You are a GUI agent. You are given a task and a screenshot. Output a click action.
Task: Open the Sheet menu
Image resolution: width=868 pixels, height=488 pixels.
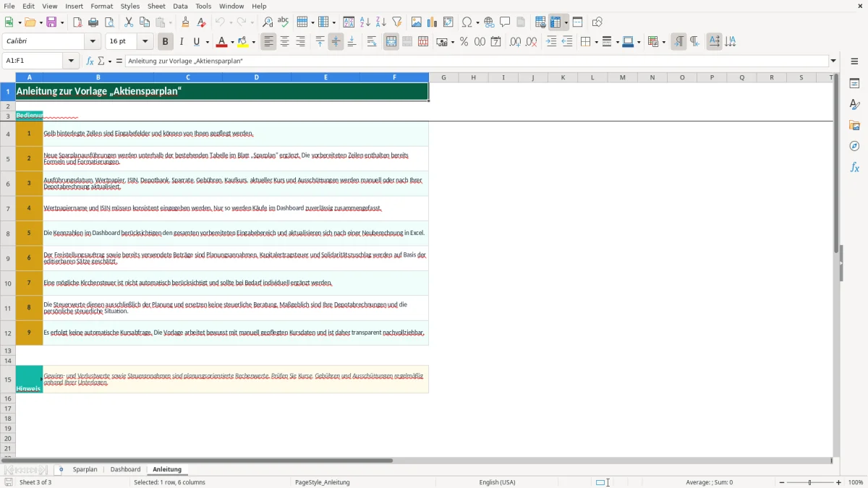pyautogui.click(x=156, y=6)
